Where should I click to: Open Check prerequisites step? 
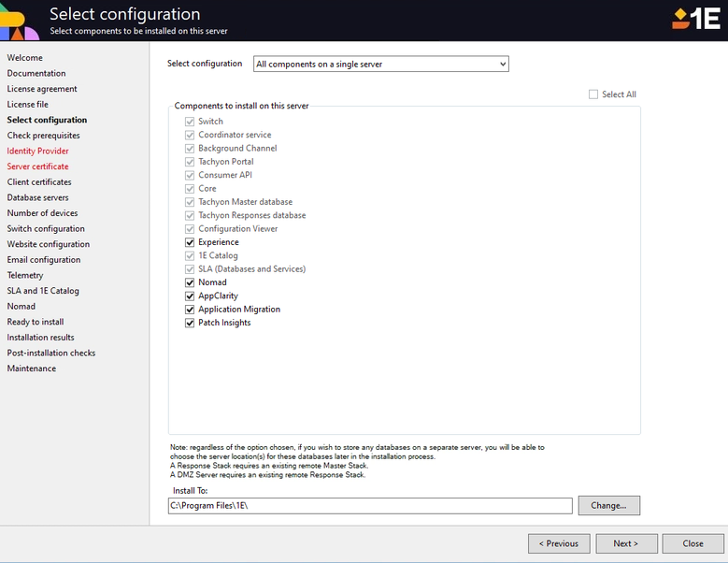pyautogui.click(x=43, y=136)
